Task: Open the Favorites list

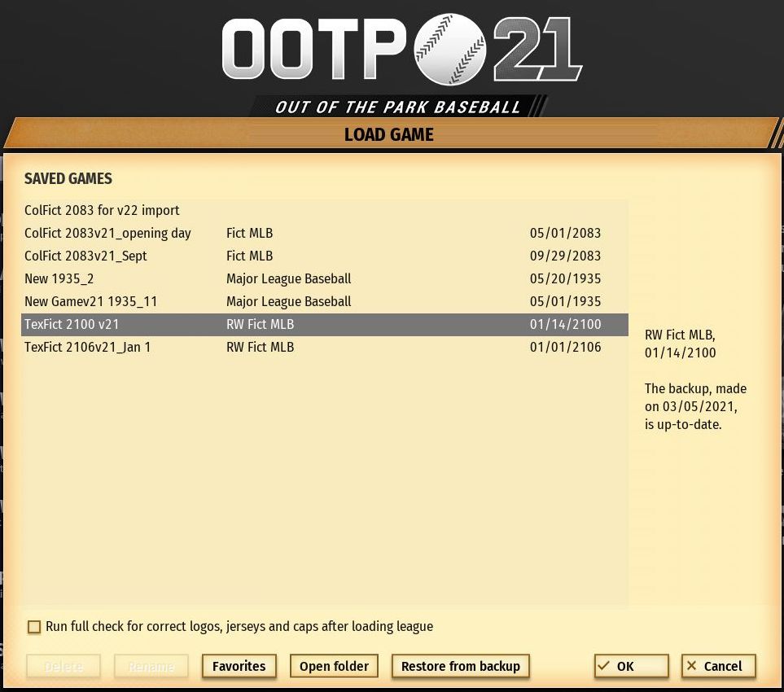Action: pos(239,666)
